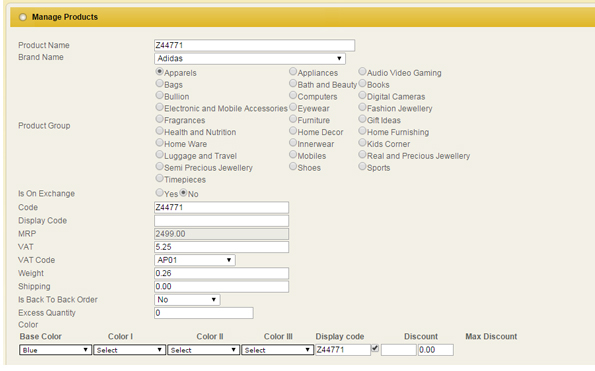Viewport: 595px width, 371px height.
Task: Focus the Code field containing Z44771
Action: click(x=221, y=208)
